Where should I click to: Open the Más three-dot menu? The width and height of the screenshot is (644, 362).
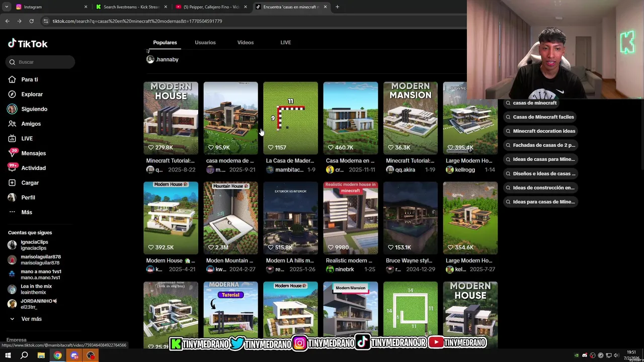pyautogui.click(x=12, y=212)
